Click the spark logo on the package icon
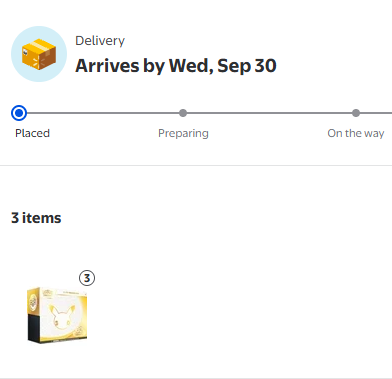This screenshot has width=392, height=379. tap(39, 61)
